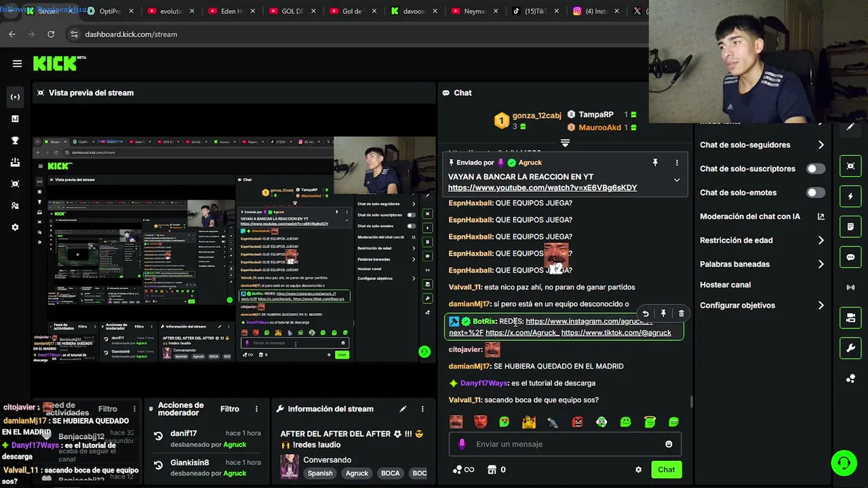Click the Spanish stream tag
This screenshot has width=868, height=488.
pyautogui.click(x=320, y=473)
